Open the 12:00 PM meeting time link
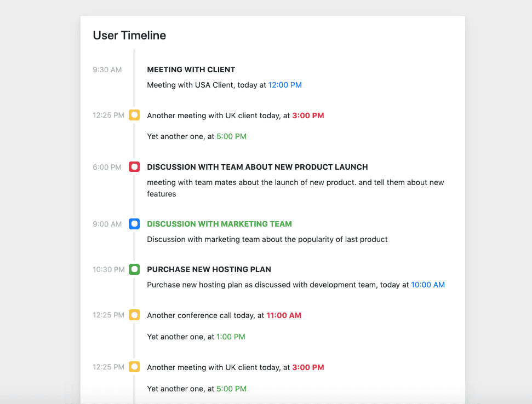The width and height of the screenshot is (532, 404). [x=285, y=85]
